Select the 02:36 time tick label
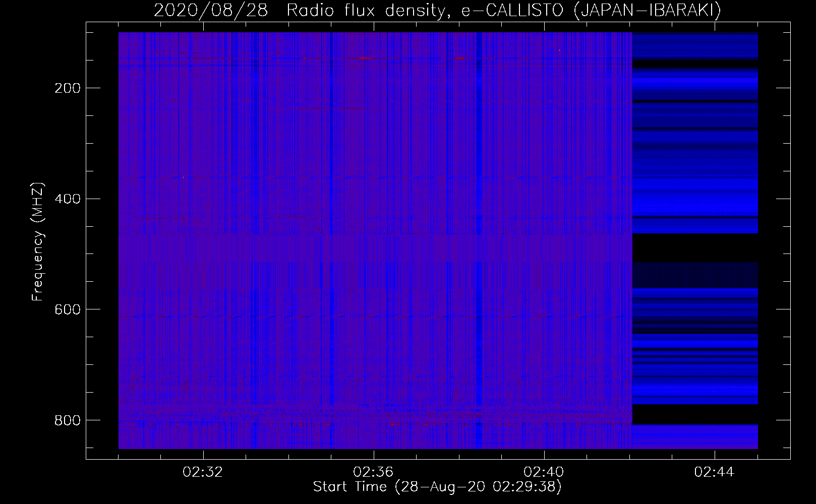The height and width of the screenshot is (504, 816). click(x=373, y=472)
